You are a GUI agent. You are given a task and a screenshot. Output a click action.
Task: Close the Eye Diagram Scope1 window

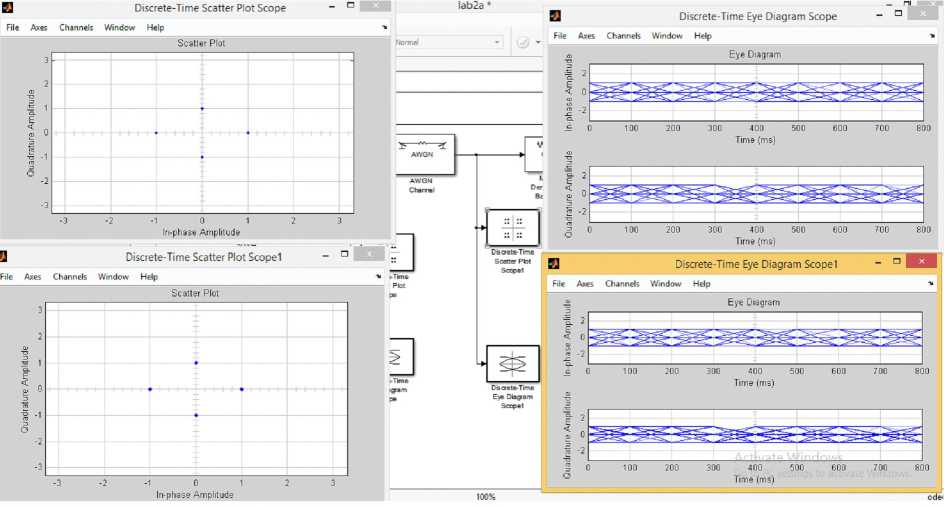click(922, 261)
